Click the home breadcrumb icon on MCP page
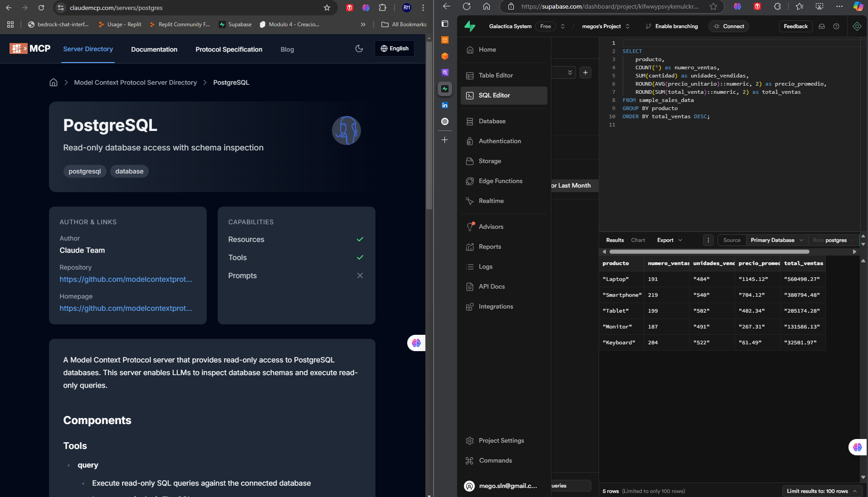This screenshot has height=497, width=868. (x=54, y=82)
